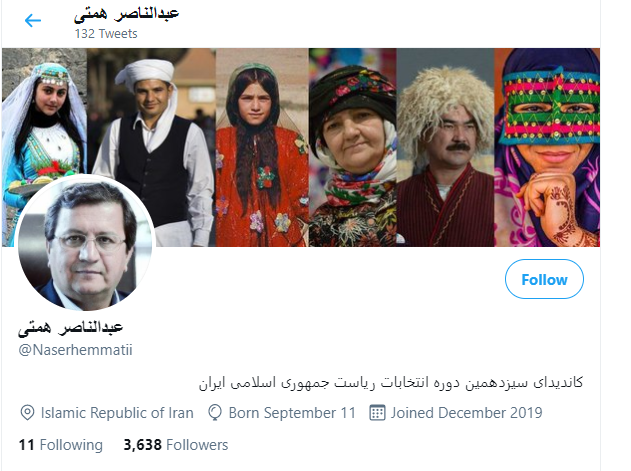Click the Islamic Republic of Iran location text
Viewport: 631px width, 471px height.
pyautogui.click(x=117, y=412)
